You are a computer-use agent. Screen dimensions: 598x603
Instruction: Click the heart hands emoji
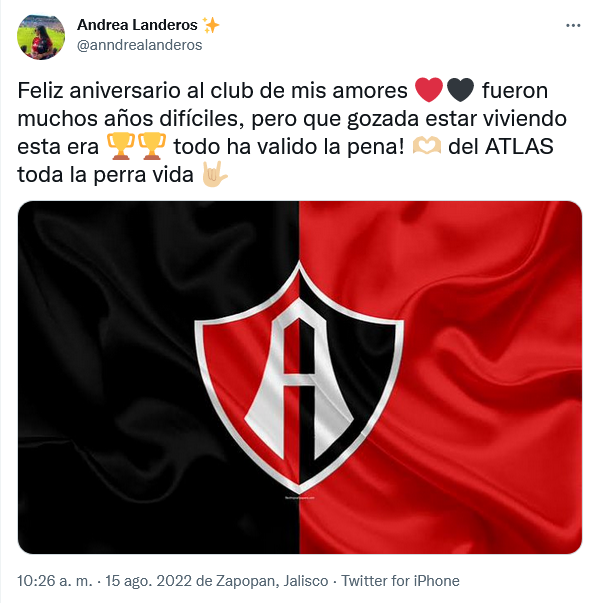tap(426, 146)
